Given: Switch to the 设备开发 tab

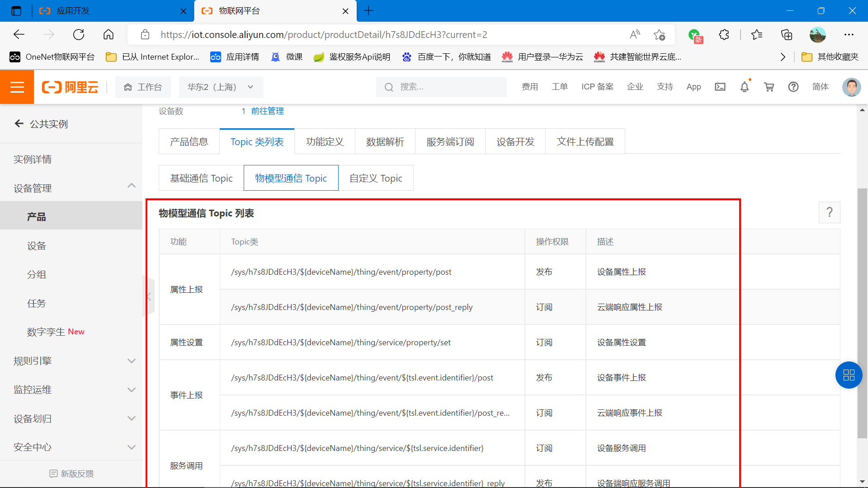Looking at the screenshot, I should tap(515, 142).
